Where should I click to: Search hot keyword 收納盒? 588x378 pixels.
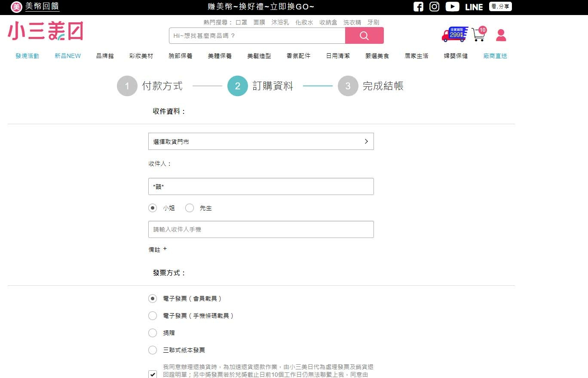(x=328, y=22)
